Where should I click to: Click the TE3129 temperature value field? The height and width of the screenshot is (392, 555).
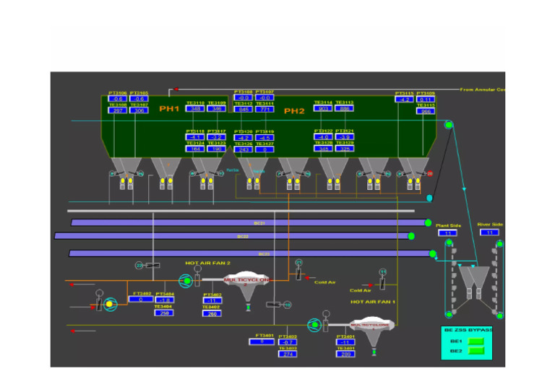coord(345,149)
